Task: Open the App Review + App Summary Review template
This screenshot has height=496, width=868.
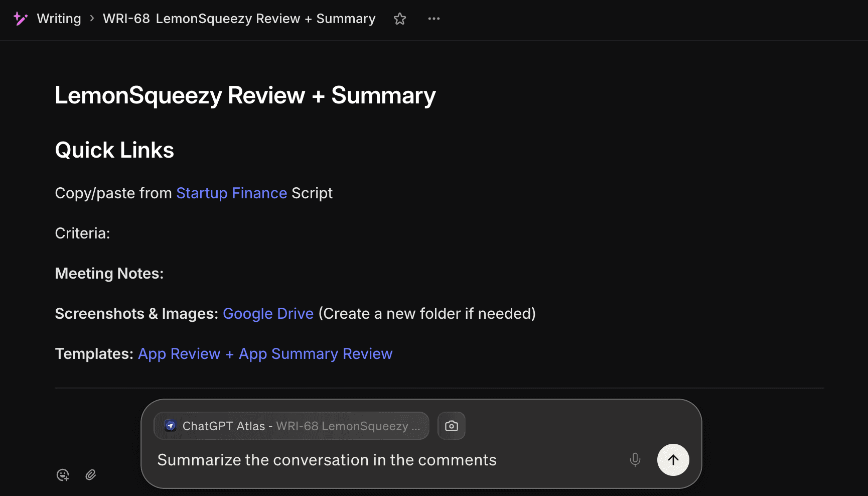Action: coord(265,354)
